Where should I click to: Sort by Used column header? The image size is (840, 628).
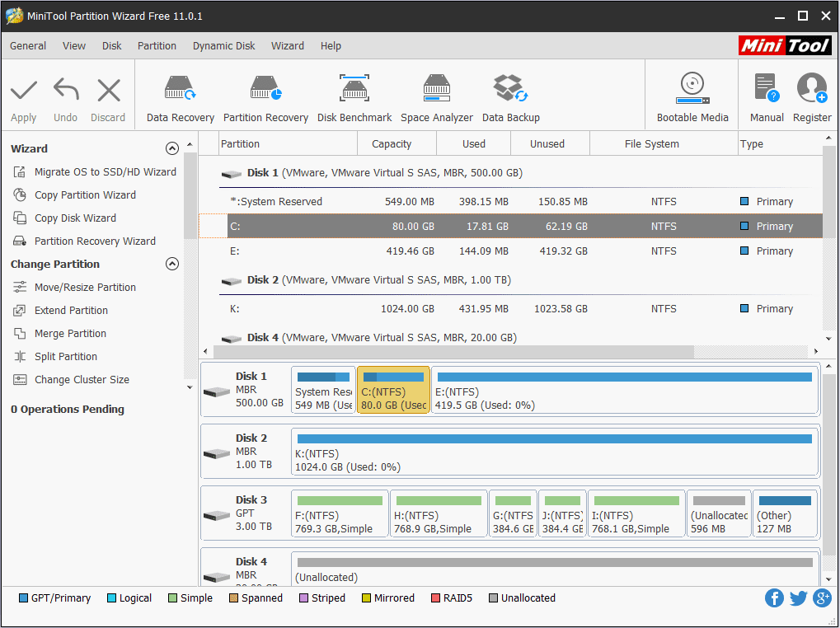473,143
